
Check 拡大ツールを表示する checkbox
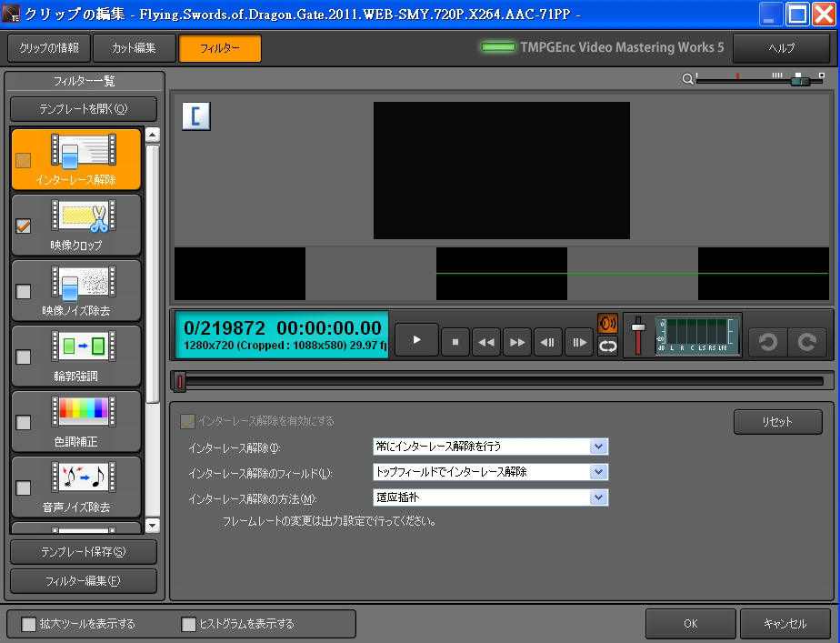[29, 624]
